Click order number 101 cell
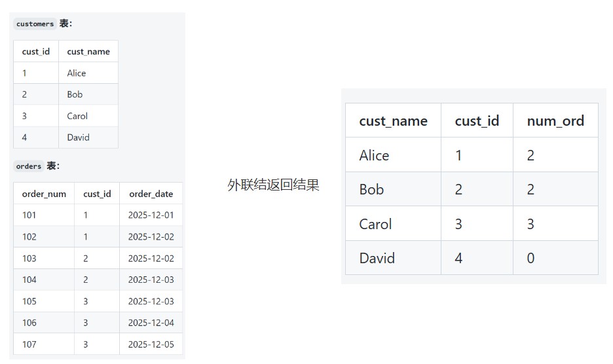This screenshot has width=613, height=364. pyautogui.click(x=29, y=215)
